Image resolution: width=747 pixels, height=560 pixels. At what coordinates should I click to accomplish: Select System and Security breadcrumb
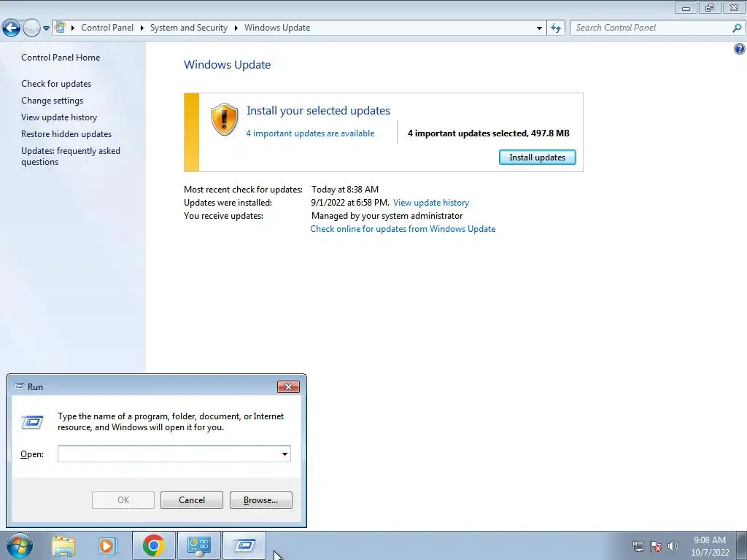tap(189, 28)
